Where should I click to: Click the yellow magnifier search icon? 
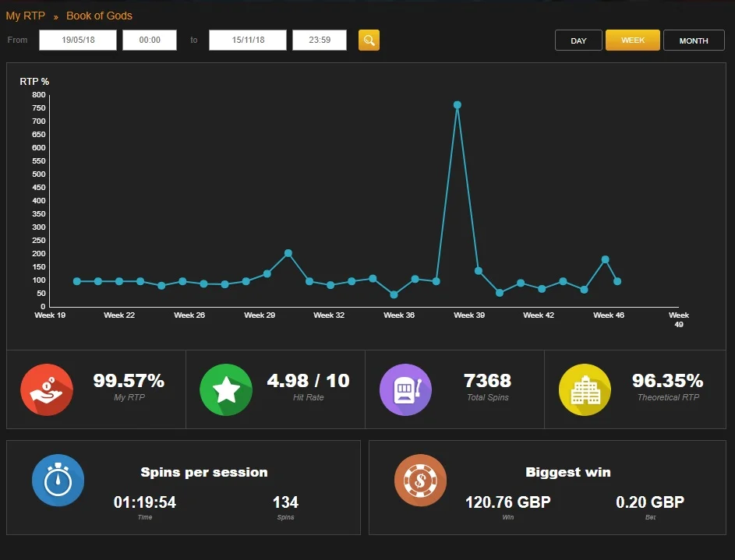coord(369,41)
